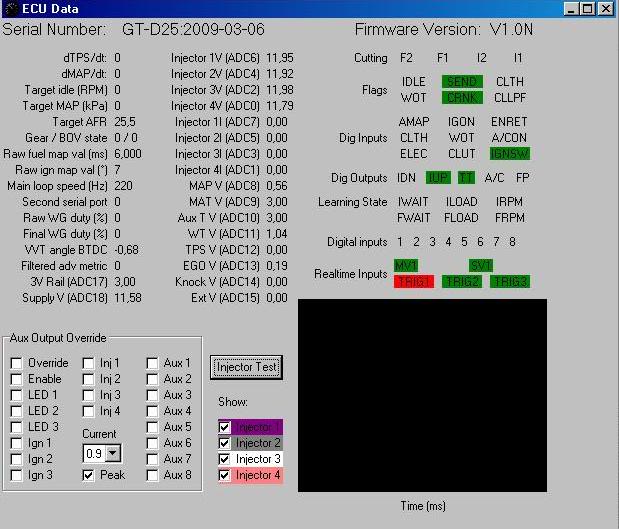Enable Aux 5 override
Viewport: 619px width, 529px height.
pyautogui.click(x=152, y=427)
